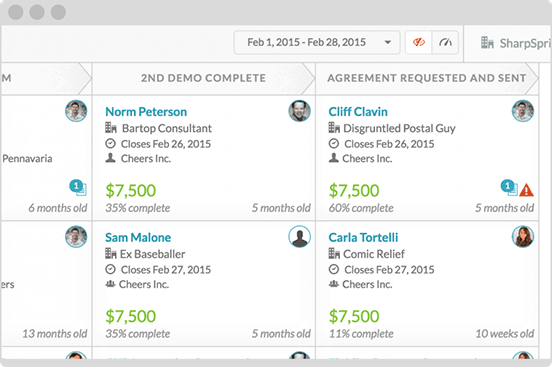
Task: Click "5 months old" on Cliff Clavin card
Action: pyautogui.click(x=504, y=208)
